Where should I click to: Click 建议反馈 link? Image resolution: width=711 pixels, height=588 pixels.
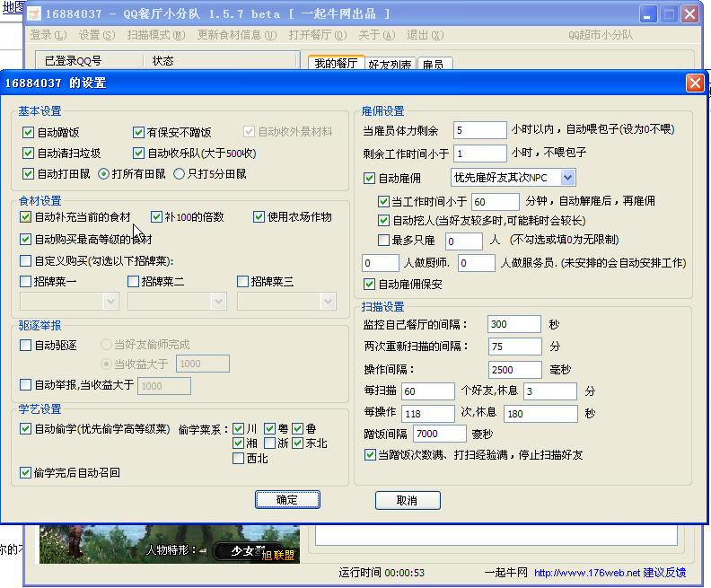pyautogui.click(x=664, y=573)
